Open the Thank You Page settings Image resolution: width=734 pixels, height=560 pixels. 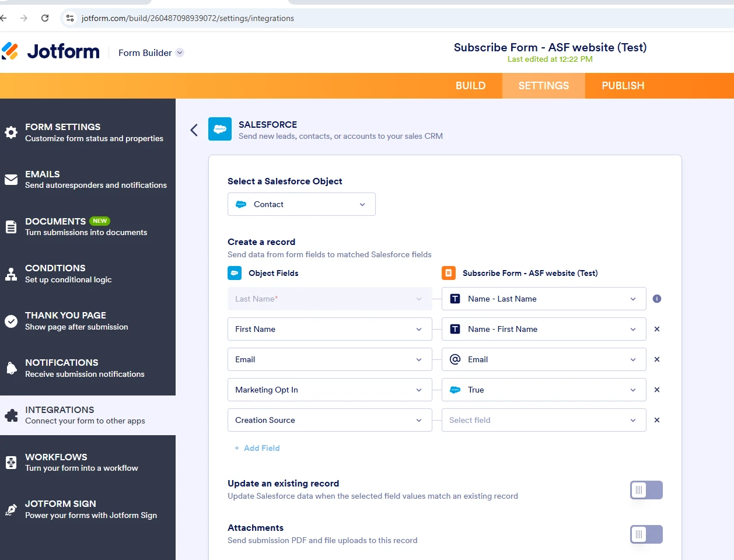(65, 321)
